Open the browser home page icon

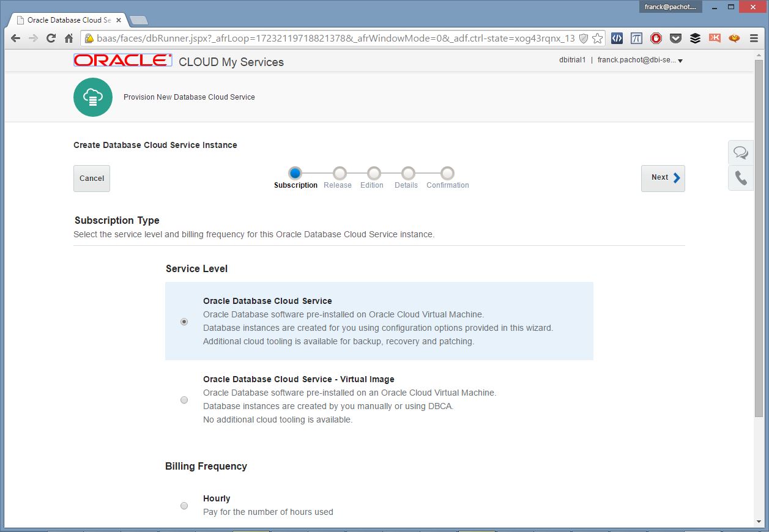(x=69, y=38)
